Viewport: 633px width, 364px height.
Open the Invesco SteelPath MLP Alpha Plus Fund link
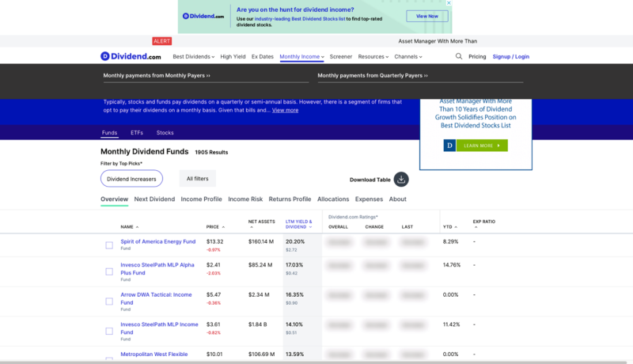click(x=157, y=269)
